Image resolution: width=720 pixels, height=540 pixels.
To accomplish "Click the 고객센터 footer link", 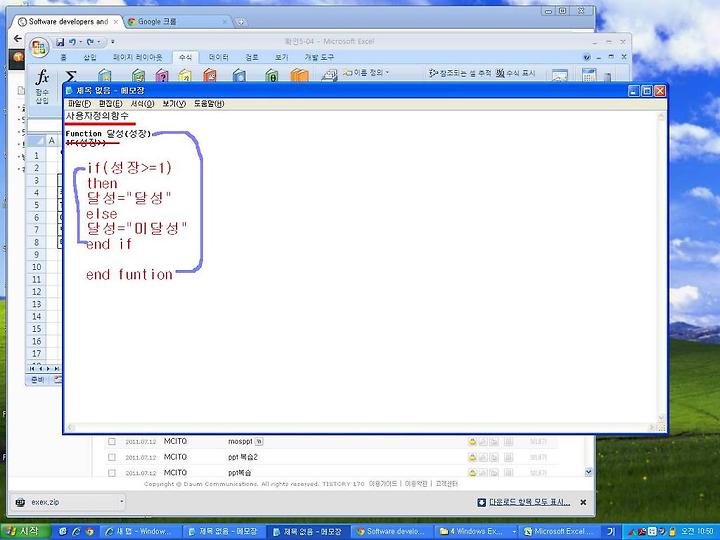I will (x=447, y=484).
